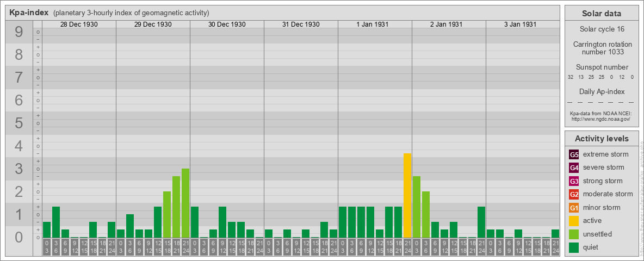
Task: Click the Kp scale number 0
Action: [x=19, y=237]
